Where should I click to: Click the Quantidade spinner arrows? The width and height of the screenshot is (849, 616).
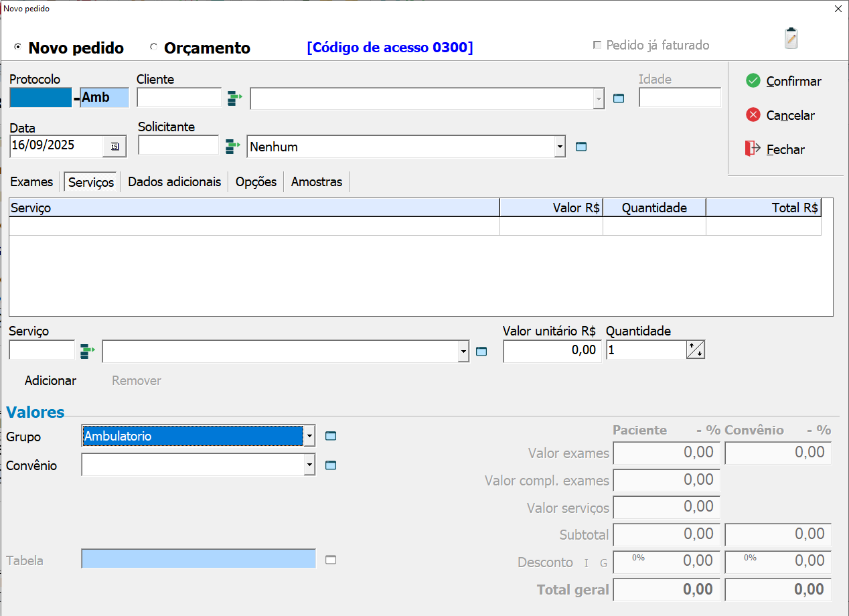click(696, 350)
